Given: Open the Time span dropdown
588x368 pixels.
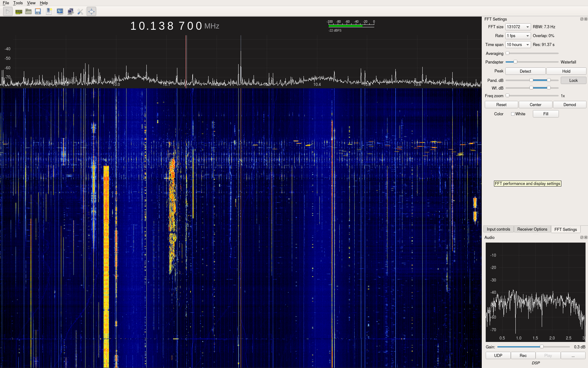Looking at the screenshot, I should [x=518, y=44].
